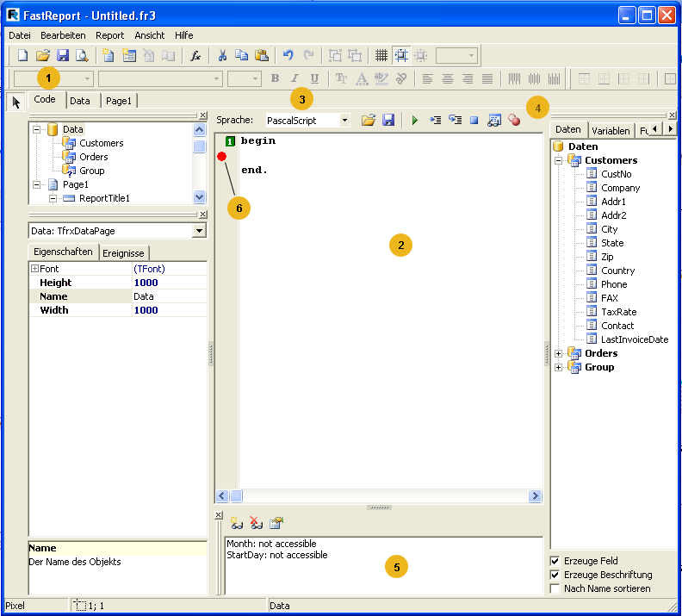Switch to the Ereignisse tab
Viewport: 682px width, 616px height.
pyautogui.click(x=124, y=252)
